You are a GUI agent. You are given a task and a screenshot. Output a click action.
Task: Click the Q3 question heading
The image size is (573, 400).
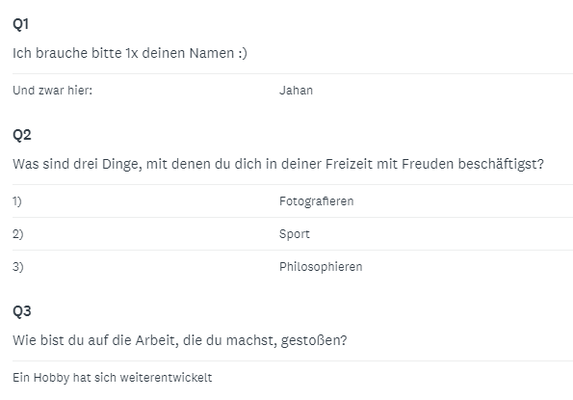click(22, 311)
